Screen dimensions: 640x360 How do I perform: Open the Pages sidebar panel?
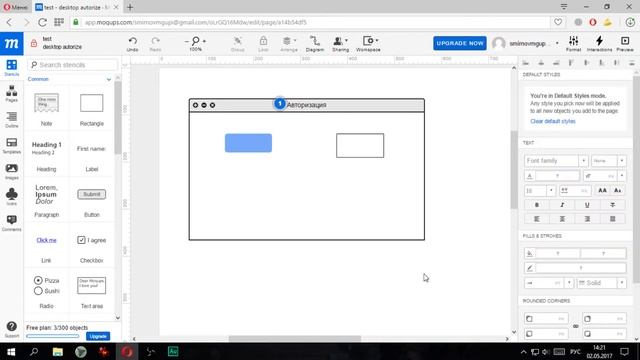11,93
